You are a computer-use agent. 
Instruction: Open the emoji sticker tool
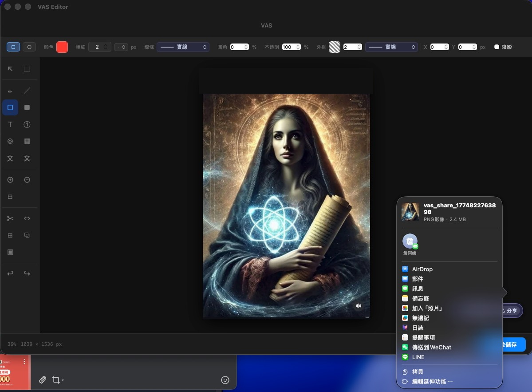click(x=10, y=141)
